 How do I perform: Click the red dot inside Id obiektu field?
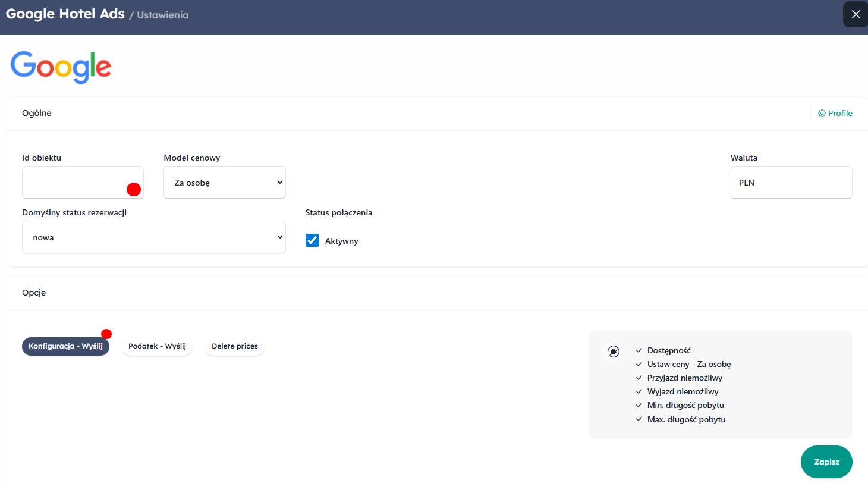[134, 189]
